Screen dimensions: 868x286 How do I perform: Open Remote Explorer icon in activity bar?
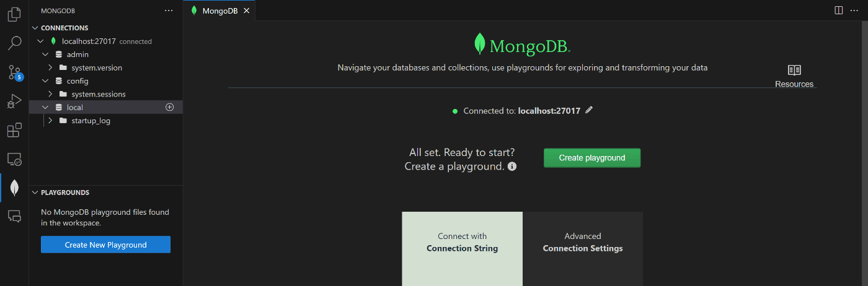click(x=14, y=160)
